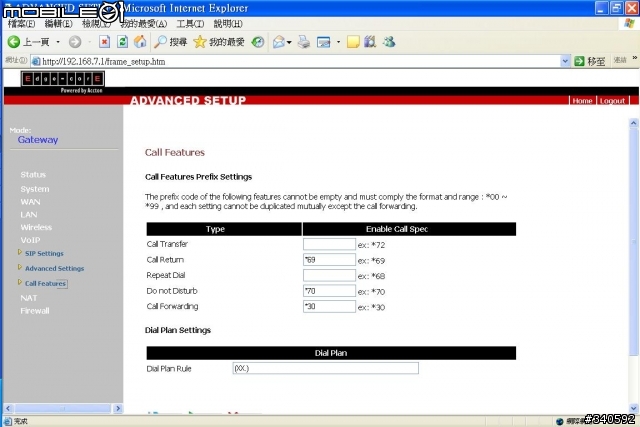Click the Dial Plan Rule field
Screen dimensions: 640x427
point(325,368)
